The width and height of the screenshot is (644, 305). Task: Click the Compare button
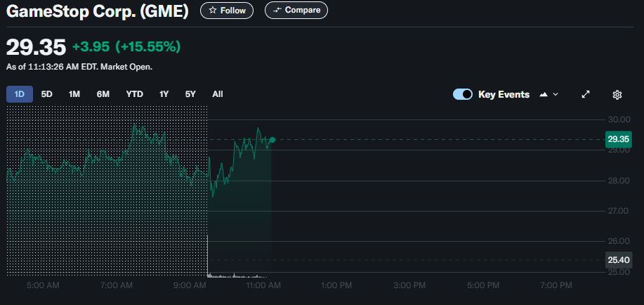(x=296, y=11)
